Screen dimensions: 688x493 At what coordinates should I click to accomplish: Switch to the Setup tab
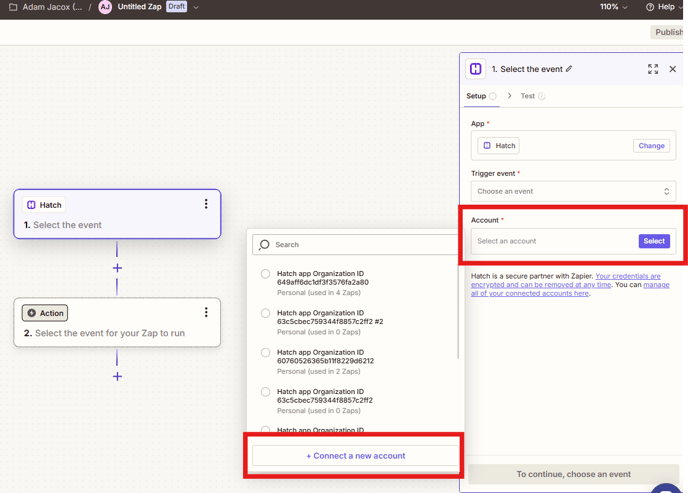click(476, 96)
